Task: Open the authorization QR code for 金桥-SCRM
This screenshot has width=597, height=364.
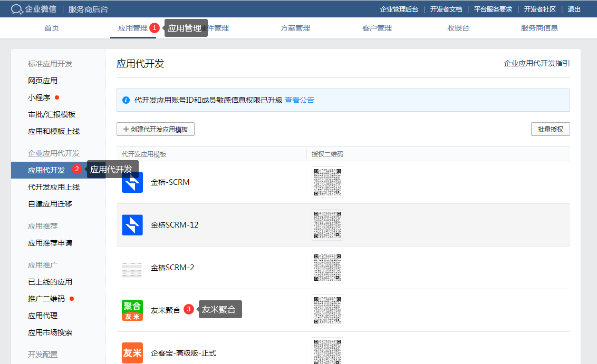Action: click(x=327, y=182)
